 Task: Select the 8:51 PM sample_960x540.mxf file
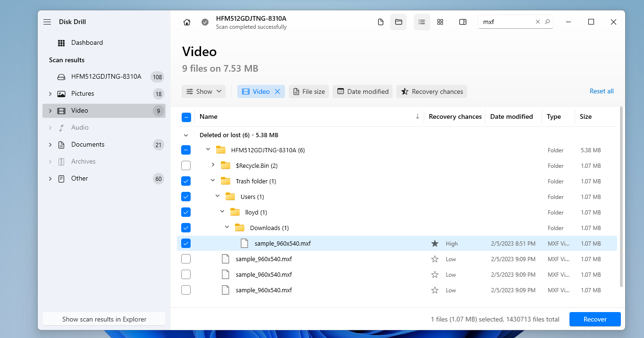tap(397, 243)
